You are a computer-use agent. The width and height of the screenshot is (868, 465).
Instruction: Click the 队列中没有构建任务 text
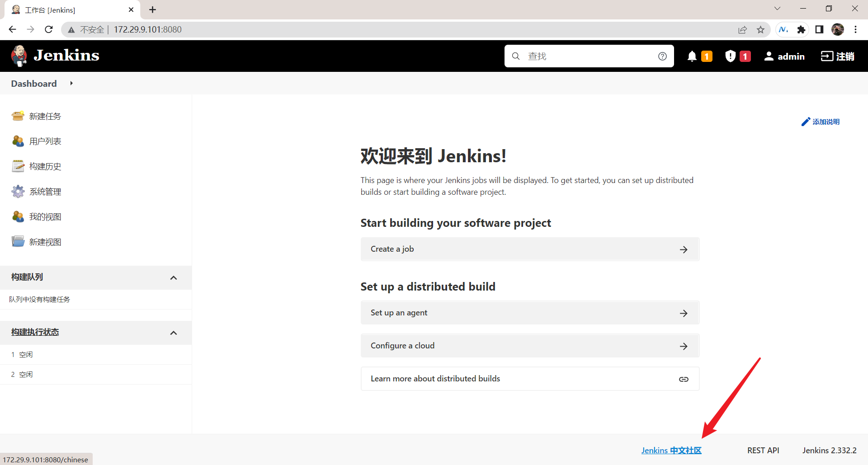tap(39, 299)
